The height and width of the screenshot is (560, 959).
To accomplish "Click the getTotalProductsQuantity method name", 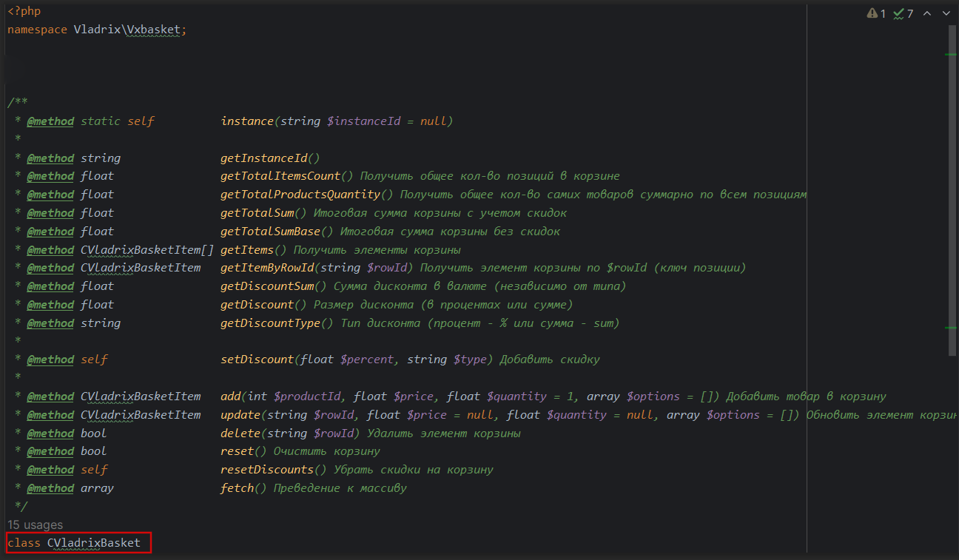I will coord(300,195).
